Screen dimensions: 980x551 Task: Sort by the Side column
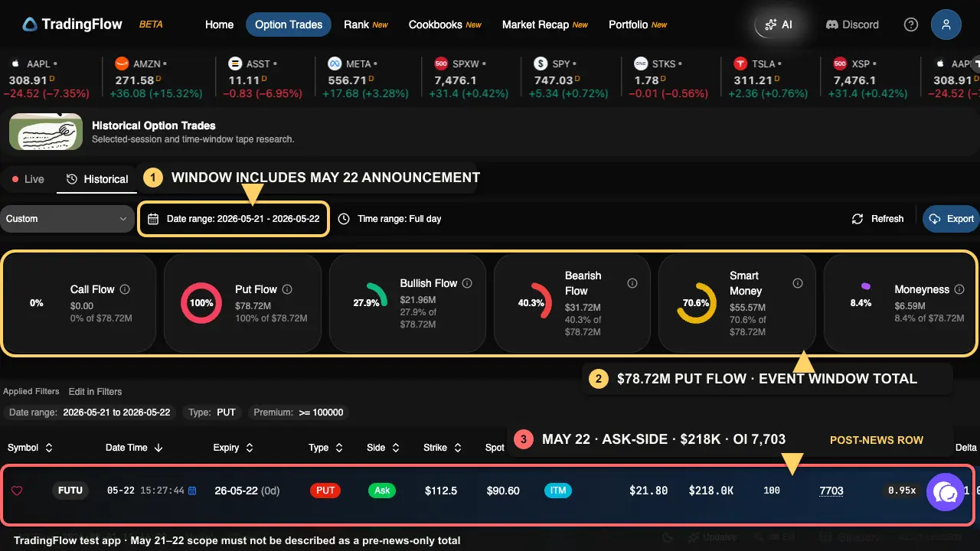tap(384, 448)
